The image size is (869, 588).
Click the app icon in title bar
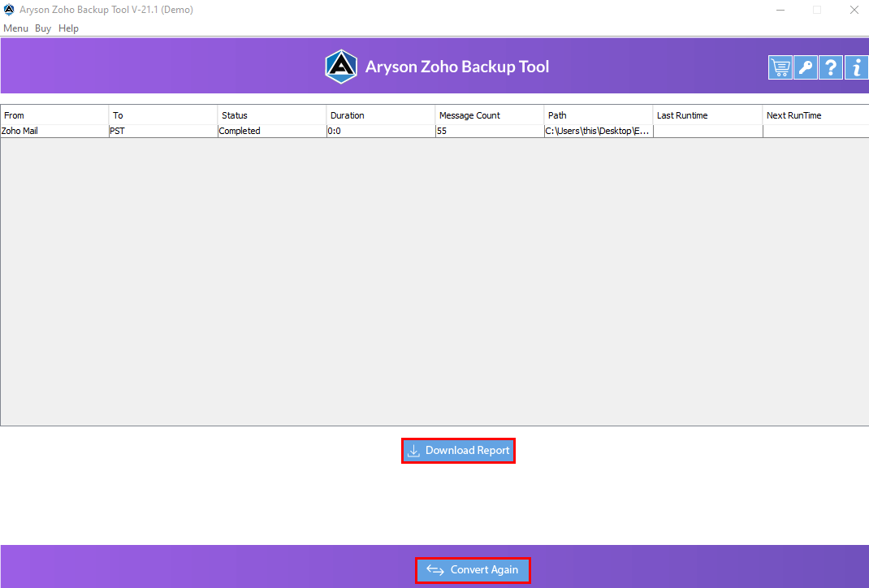point(9,10)
